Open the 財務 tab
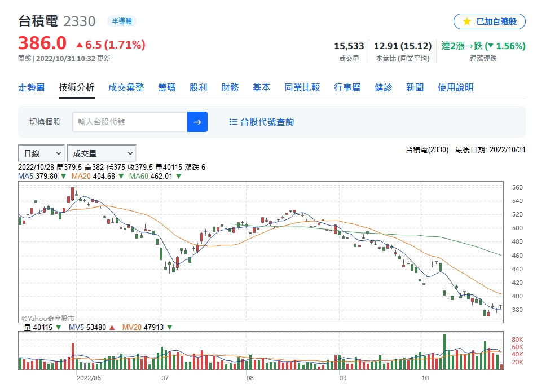 230,87
